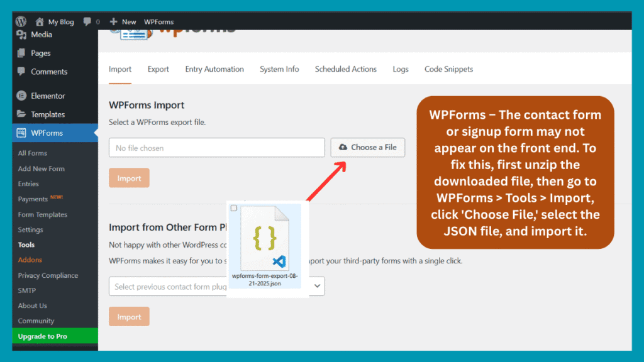644x362 pixels.
Task: Click the WPForms icon in sidebar
Action: [21, 133]
